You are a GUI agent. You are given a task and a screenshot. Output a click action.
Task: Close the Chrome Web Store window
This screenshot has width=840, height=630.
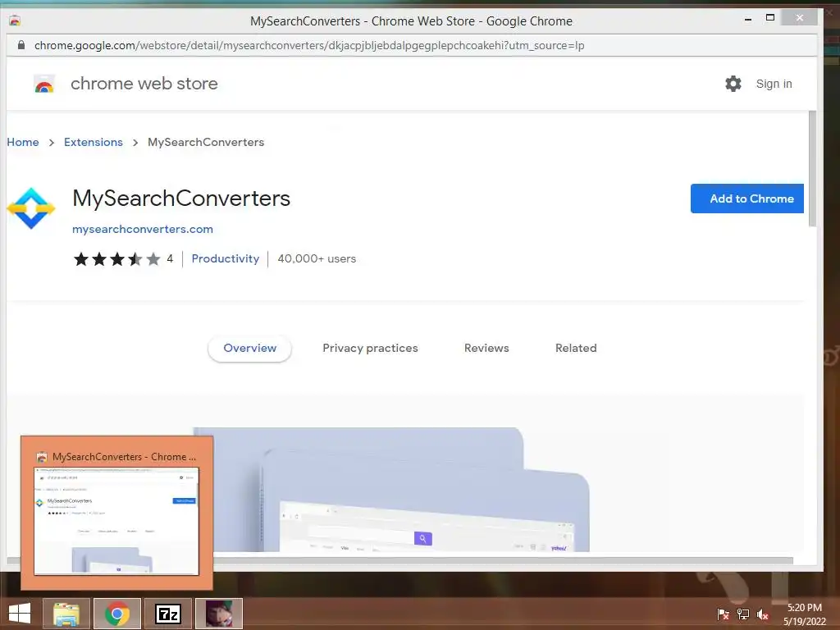click(x=799, y=18)
